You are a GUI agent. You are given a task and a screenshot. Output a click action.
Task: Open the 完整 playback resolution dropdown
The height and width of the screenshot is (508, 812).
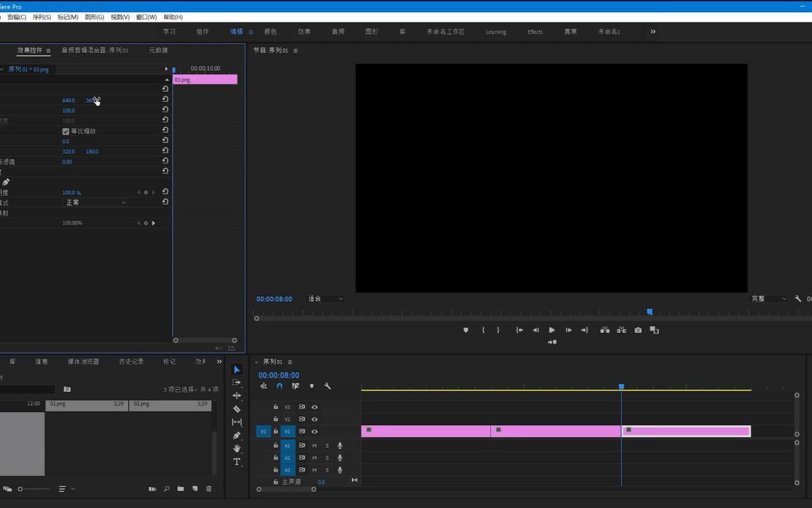click(768, 299)
